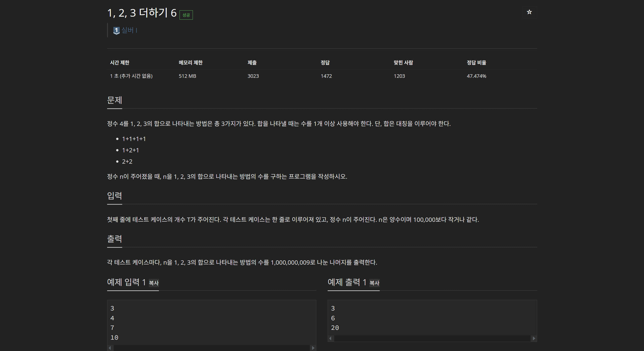Click the 문제 section heading
This screenshot has width=644, height=351.
click(x=114, y=100)
